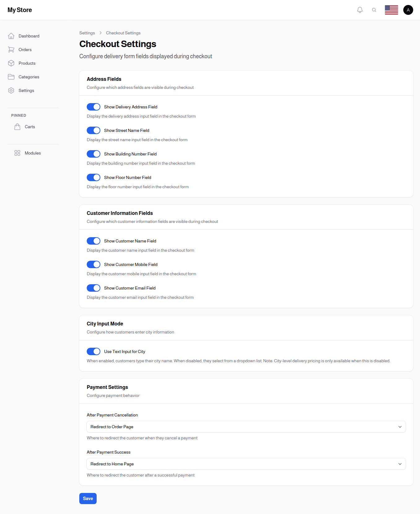
Task: Click the notification bell
Action: pyautogui.click(x=360, y=10)
